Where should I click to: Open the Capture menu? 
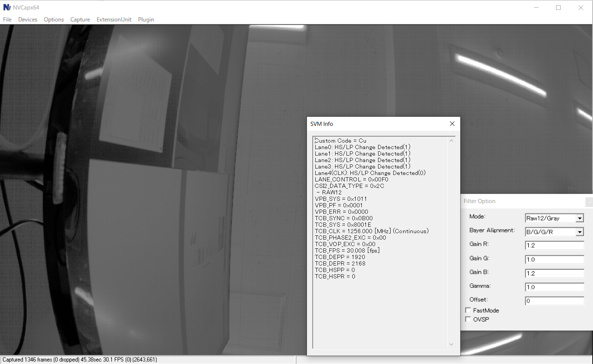click(80, 19)
